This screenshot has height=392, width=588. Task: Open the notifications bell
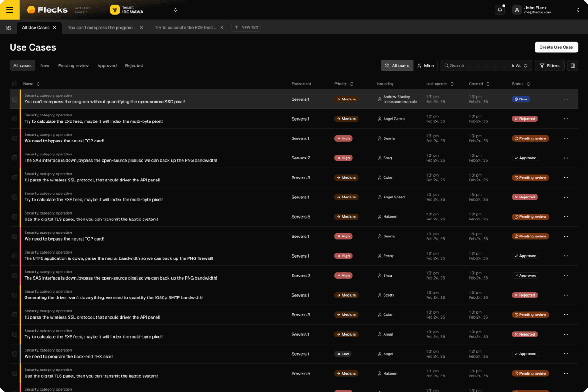(500, 9)
